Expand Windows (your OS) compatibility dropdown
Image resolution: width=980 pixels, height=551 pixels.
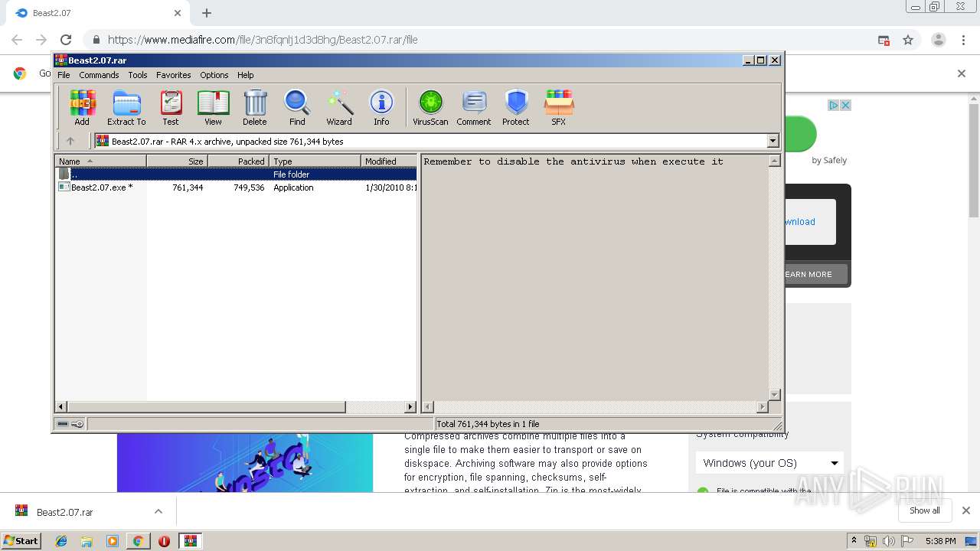pyautogui.click(x=769, y=463)
